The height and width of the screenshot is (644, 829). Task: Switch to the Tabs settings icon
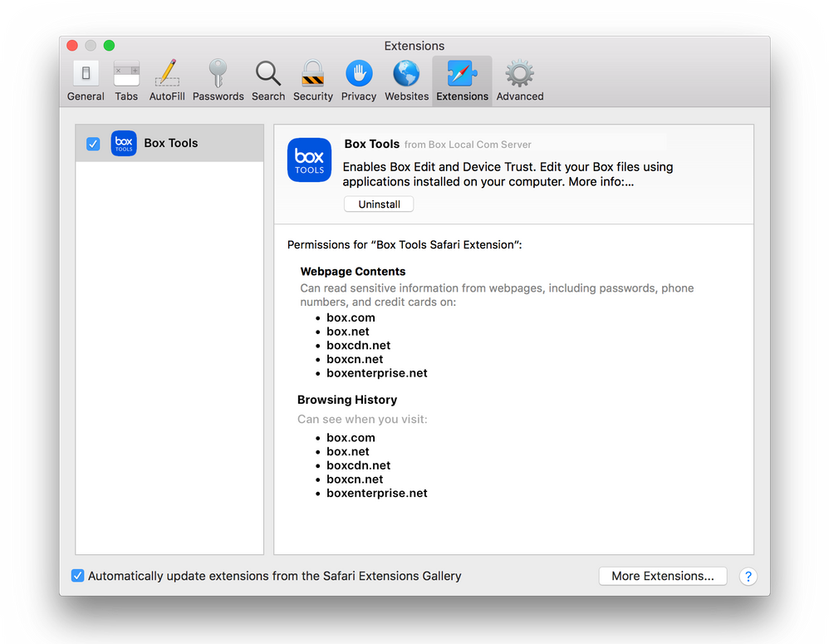pyautogui.click(x=125, y=79)
